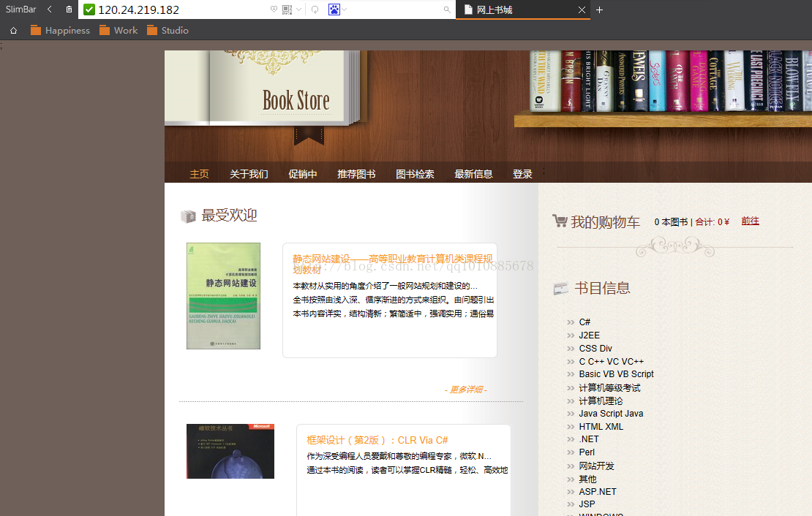
Task: Open the Happiness bookmark folder
Action: pyautogui.click(x=60, y=31)
